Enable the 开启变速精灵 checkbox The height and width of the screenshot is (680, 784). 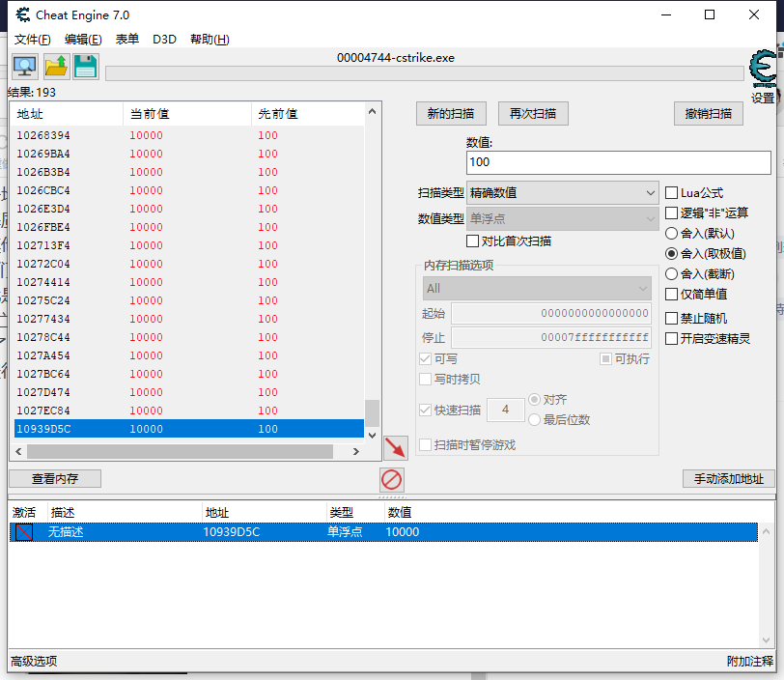tap(671, 339)
